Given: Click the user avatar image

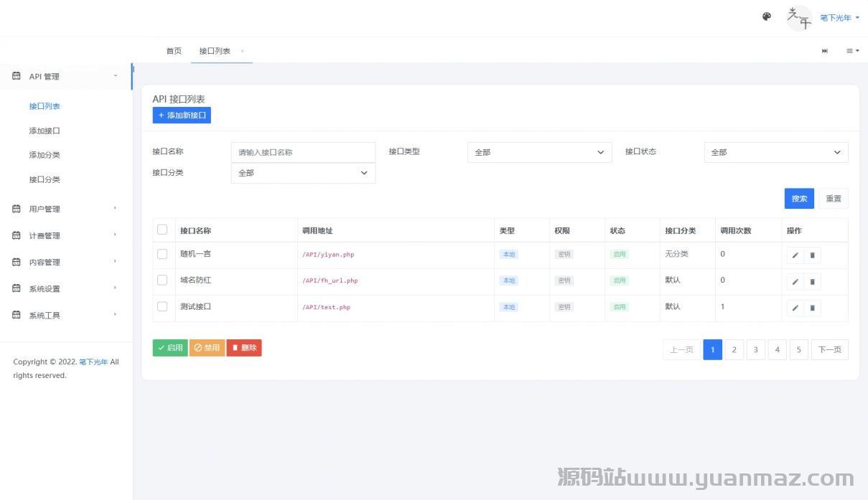Looking at the screenshot, I should pyautogui.click(x=799, y=18).
